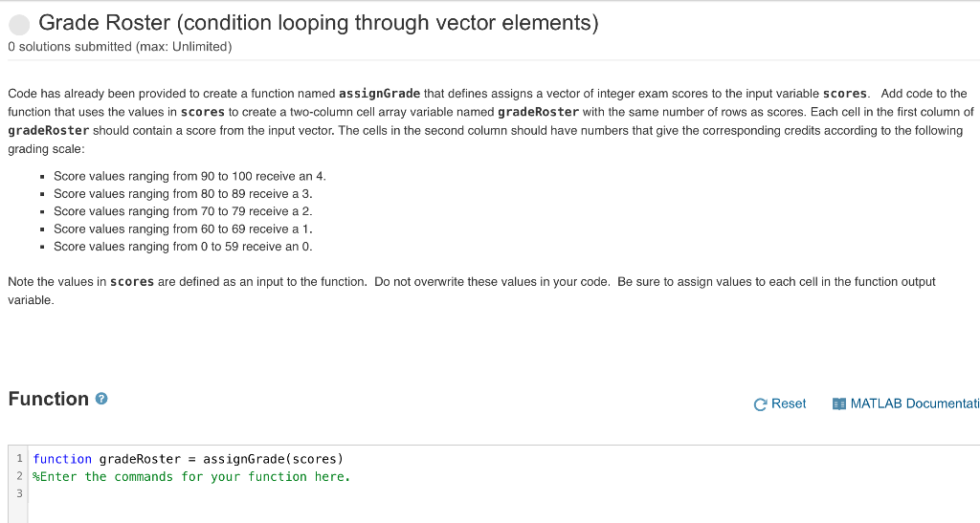Click the '0 to 59 receive a 0' bullet
980x523 pixels.
click(183, 247)
